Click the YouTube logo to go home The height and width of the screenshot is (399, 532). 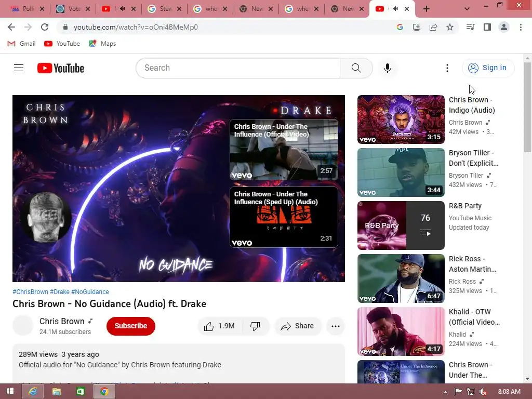(x=61, y=68)
